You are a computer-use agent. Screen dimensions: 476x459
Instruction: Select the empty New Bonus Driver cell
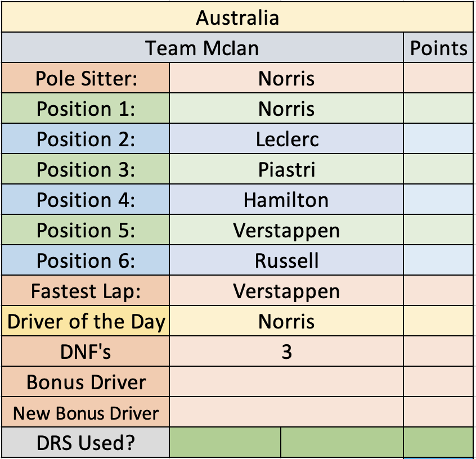pos(286,412)
